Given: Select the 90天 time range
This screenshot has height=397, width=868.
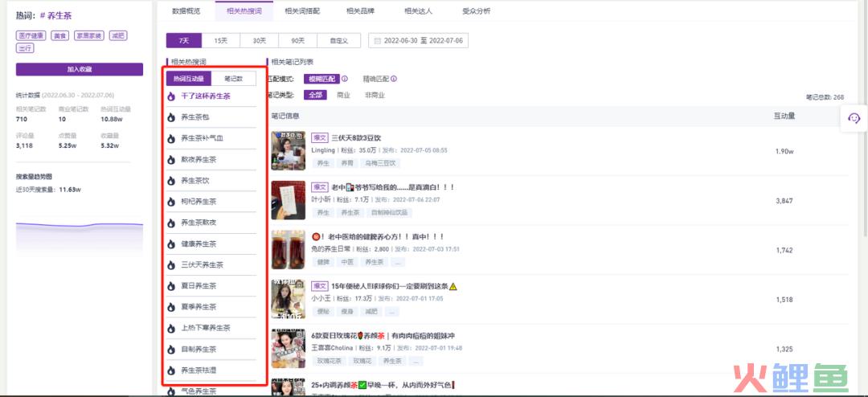Looking at the screenshot, I should (297, 41).
